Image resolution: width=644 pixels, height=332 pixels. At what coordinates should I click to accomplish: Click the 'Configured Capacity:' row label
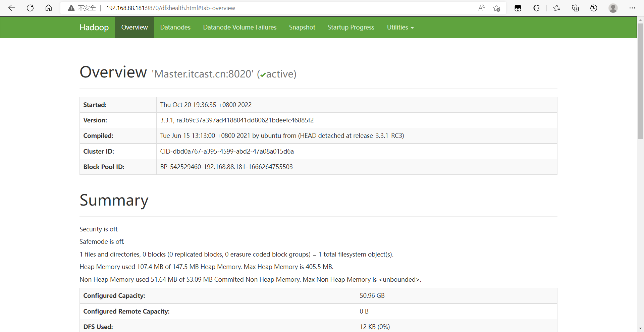click(114, 296)
